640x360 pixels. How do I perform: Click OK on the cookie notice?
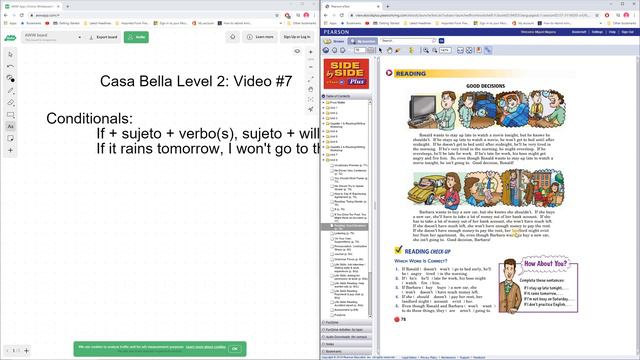pos(234,349)
